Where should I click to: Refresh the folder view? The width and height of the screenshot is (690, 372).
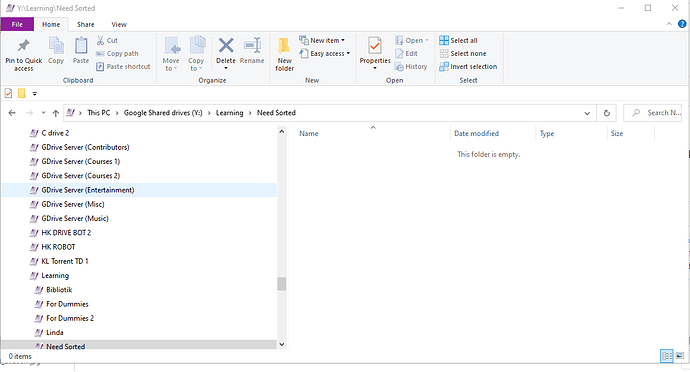click(x=606, y=113)
